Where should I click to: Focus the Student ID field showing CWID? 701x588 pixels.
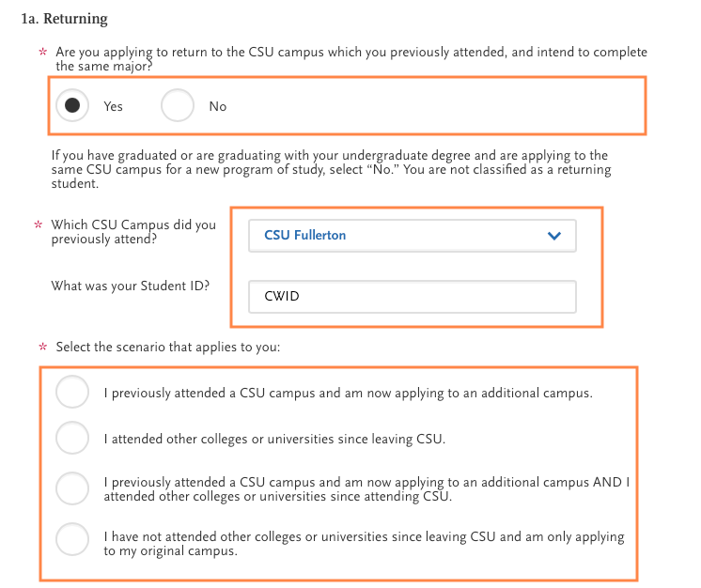point(412,298)
